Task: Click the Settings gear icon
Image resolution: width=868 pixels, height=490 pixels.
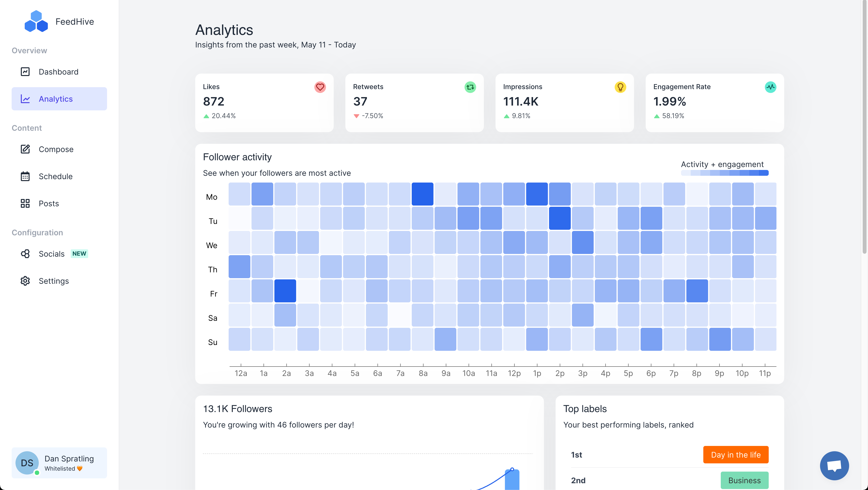Action: coord(25,281)
